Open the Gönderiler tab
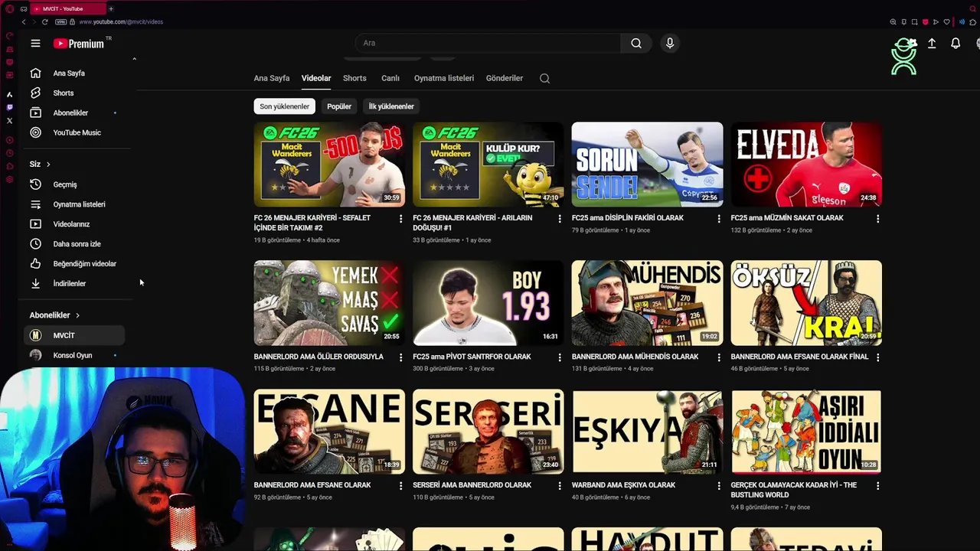Viewport: 980px width, 551px height. 505,78
